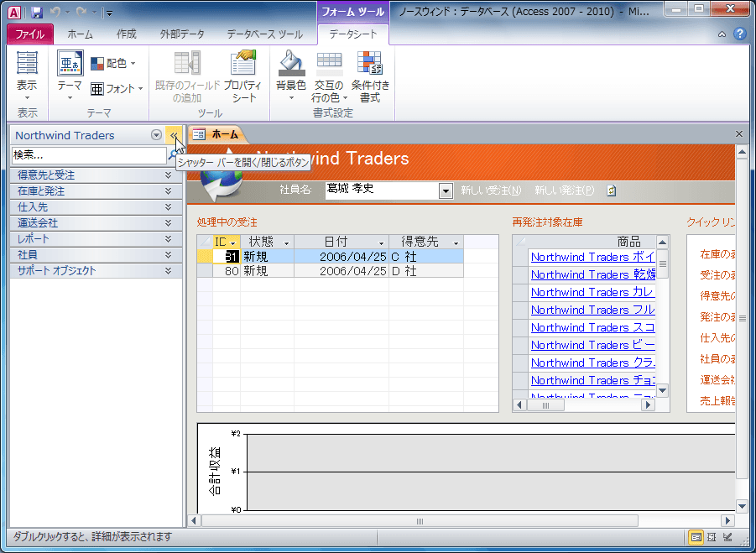Switch to Design view from status bar

pyautogui.click(x=728, y=537)
